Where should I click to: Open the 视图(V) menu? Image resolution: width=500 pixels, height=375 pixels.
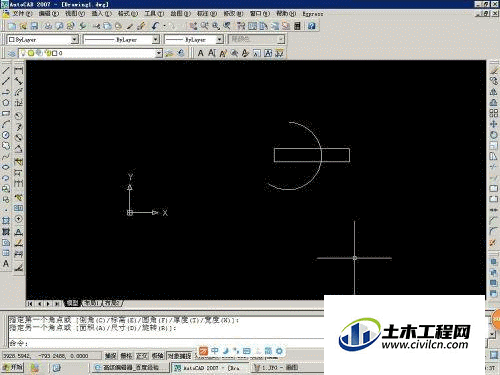click(75, 14)
